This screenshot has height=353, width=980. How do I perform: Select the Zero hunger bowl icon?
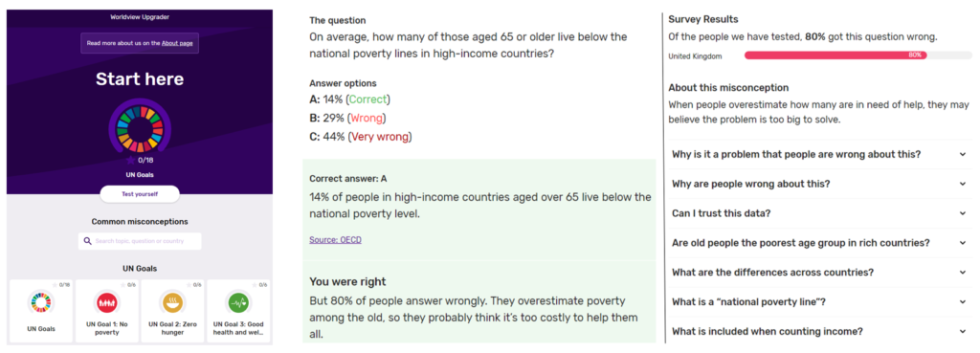(x=171, y=303)
